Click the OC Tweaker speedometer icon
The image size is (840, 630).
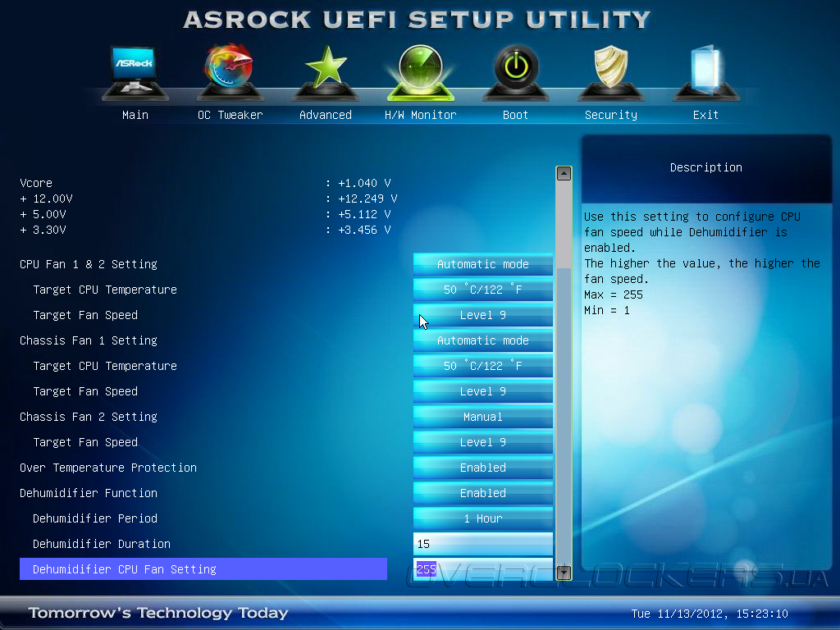coord(230,72)
